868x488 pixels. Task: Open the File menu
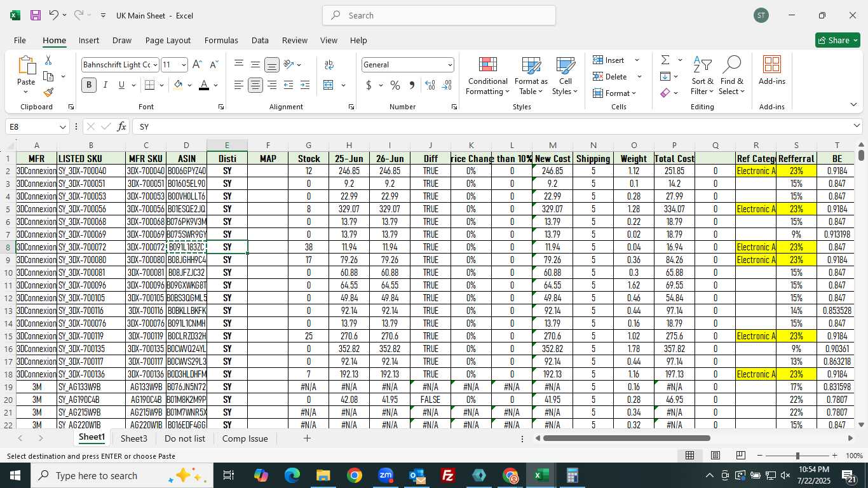pos(20,40)
